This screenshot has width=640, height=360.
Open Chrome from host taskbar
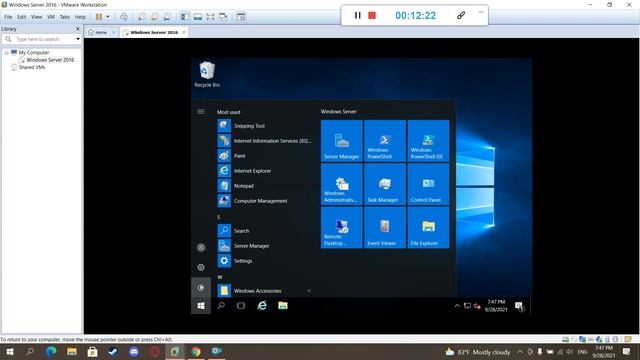click(x=196, y=351)
